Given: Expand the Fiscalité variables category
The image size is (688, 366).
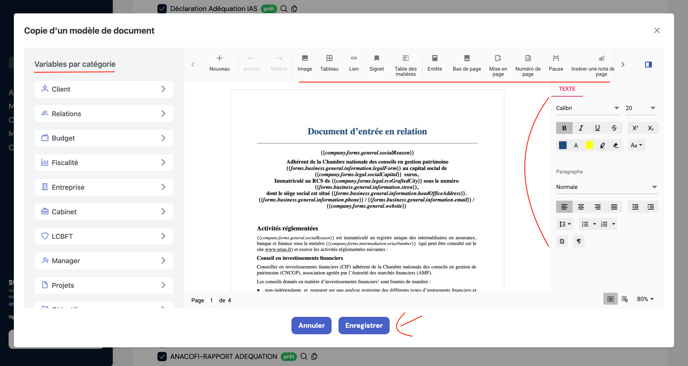Looking at the screenshot, I should (x=104, y=163).
